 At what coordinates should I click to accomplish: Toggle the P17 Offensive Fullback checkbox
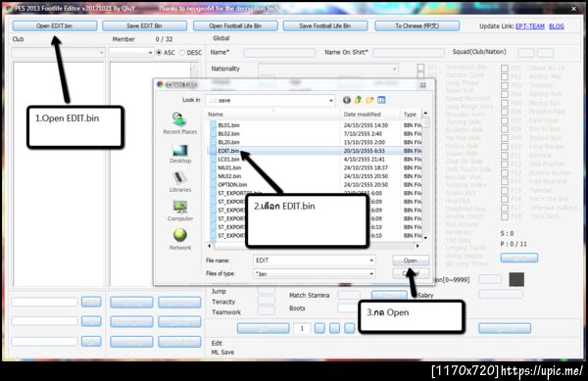[505, 208]
